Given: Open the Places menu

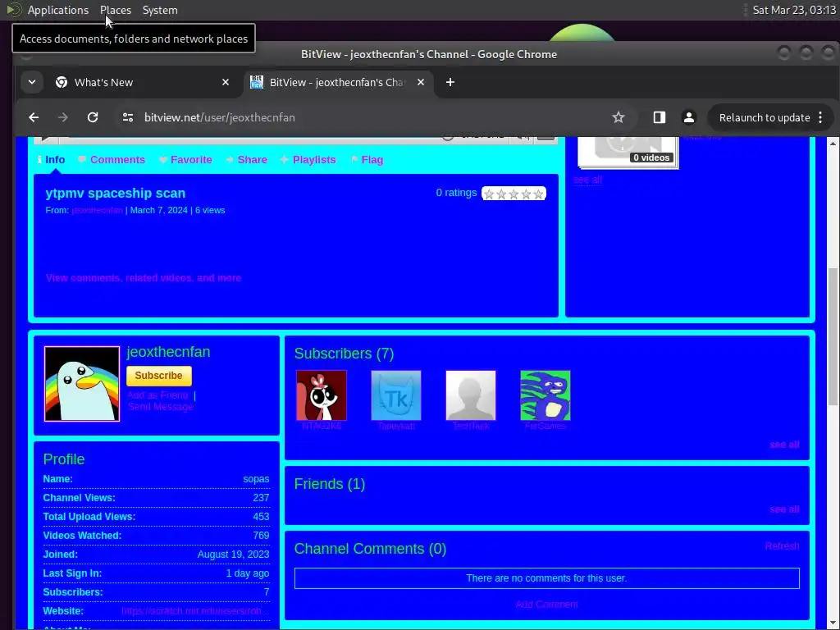Looking at the screenshot, I should [116, 10].
